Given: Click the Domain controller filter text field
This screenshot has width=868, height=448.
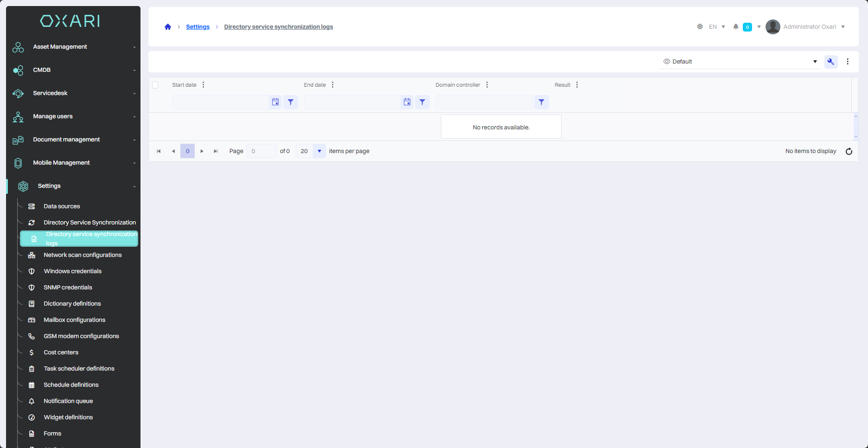Looking at the screenshot, I should click(484, 102).
